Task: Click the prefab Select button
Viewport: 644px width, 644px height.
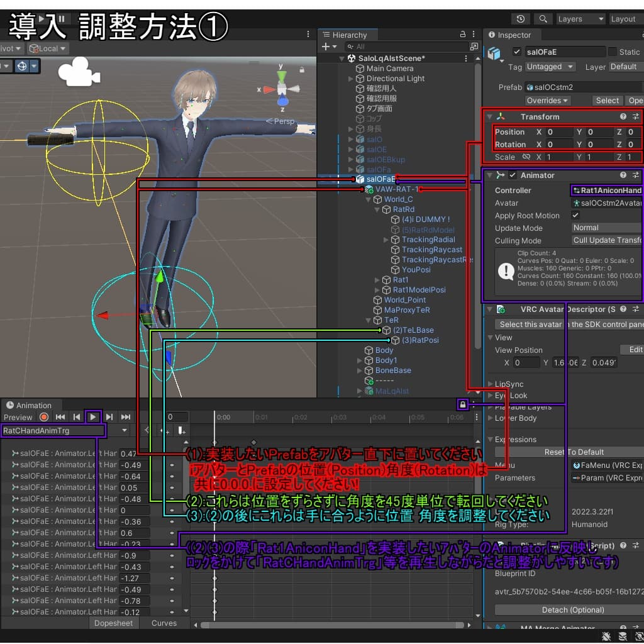Action: [x=607, y=101]
